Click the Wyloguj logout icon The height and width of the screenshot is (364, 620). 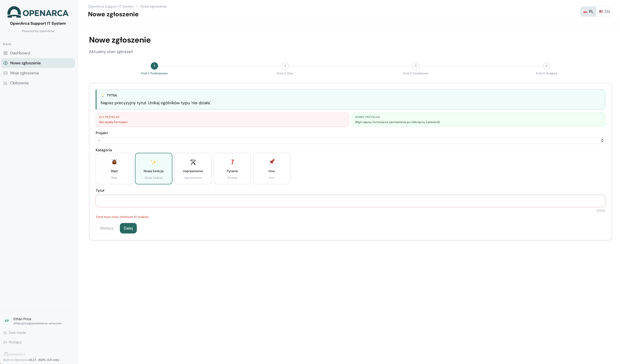(x=5, y=342)
